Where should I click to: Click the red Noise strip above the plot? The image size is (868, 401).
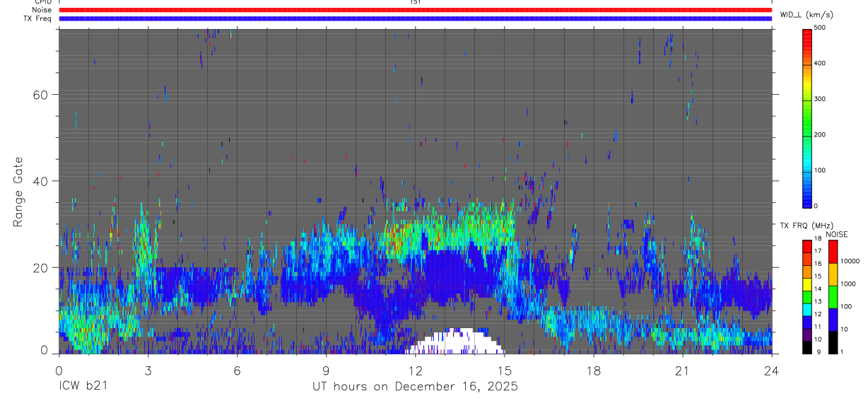point(416,10)
